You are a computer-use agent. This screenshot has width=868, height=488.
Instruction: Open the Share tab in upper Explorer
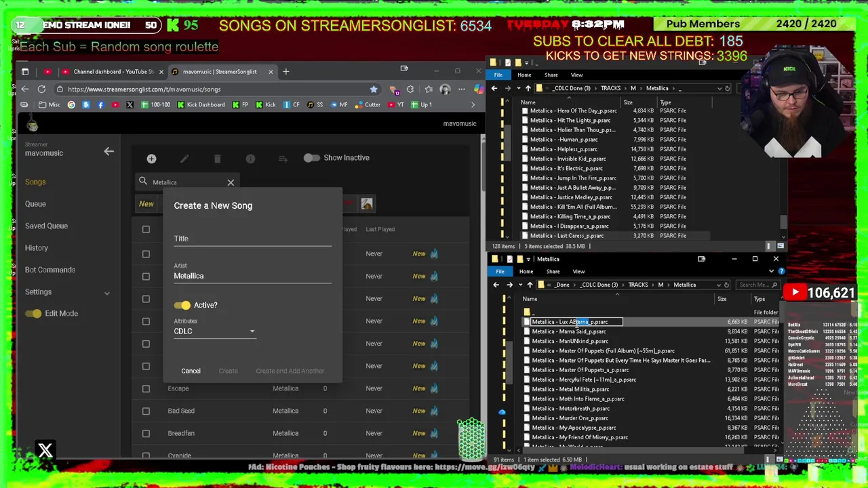click(x=551, y=75)
